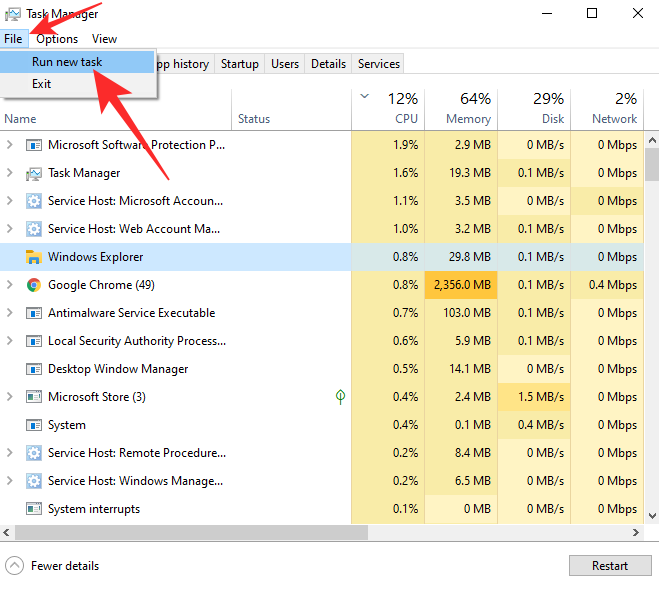Click the Google Chrome process icon

click(x=33, y=285)
